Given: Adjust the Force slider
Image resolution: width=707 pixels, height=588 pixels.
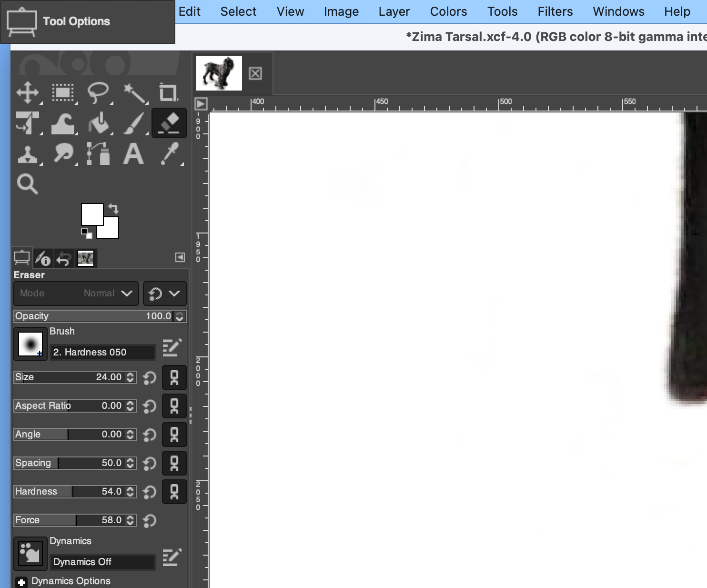Looking at the screenshot, I should pos(70,520).
